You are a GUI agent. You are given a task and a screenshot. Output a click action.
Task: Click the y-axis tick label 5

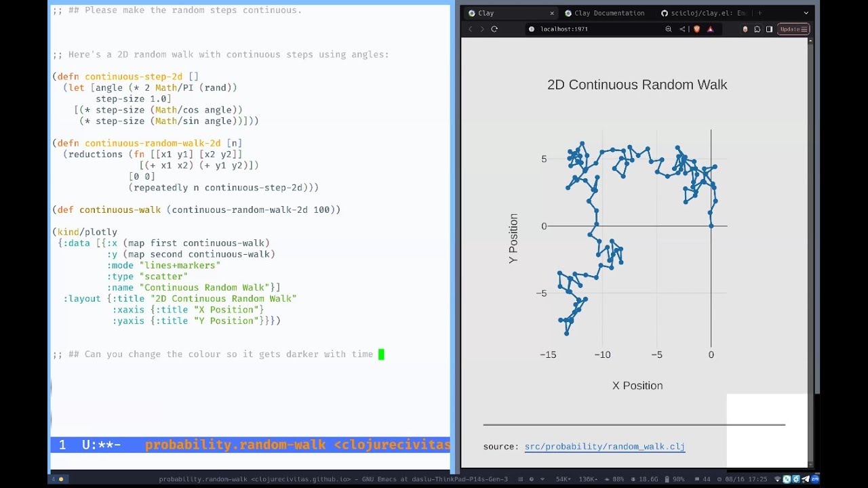pos(544,159)
